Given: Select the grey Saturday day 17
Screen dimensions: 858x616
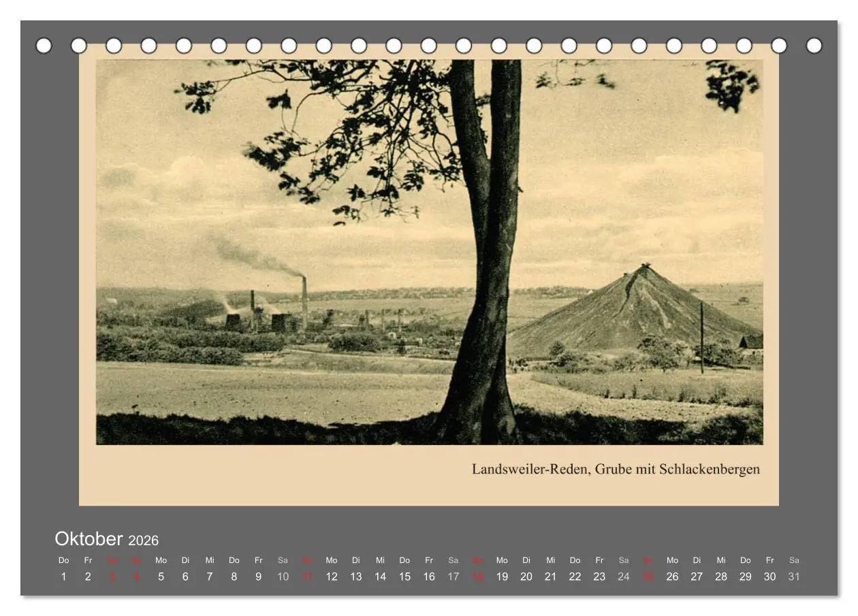Looking at the screenshot, I should click(454, 577).
